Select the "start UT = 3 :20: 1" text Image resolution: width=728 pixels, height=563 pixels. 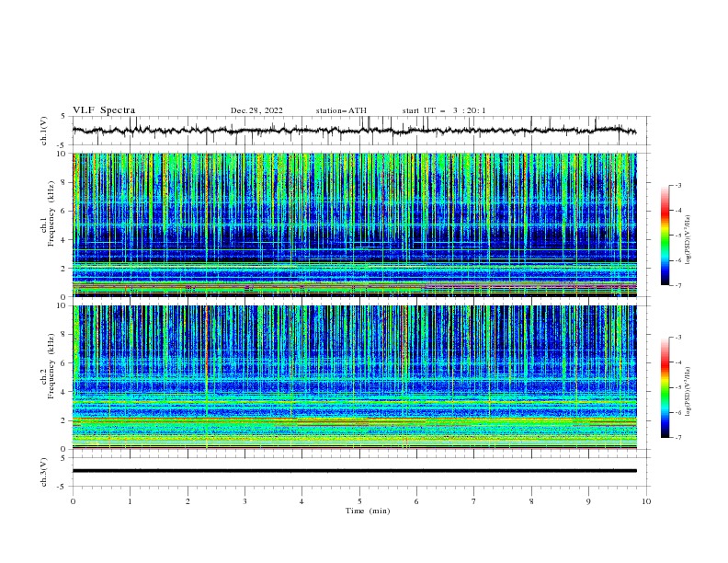[444, 110]
